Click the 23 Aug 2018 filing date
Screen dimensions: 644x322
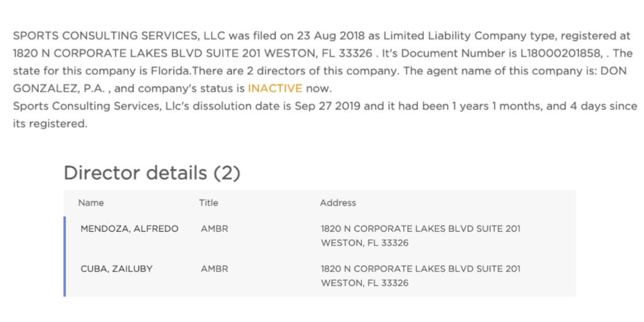tap(330, 35)
